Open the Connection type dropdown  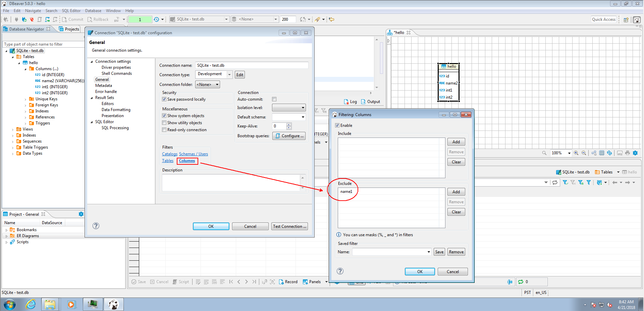click(229, 74)
